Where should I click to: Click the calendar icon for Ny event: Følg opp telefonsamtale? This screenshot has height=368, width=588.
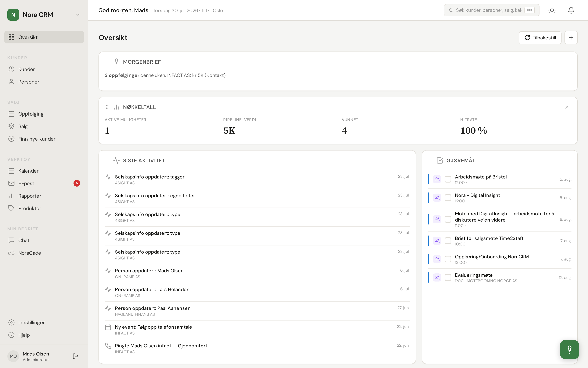click(x=108, y=327)
